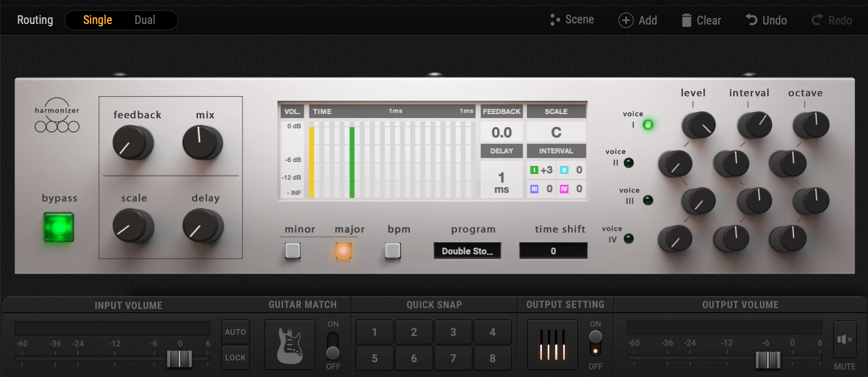Click the voice IV interval knob
This screenshot has height=377, width=868.
click(731, 239)
